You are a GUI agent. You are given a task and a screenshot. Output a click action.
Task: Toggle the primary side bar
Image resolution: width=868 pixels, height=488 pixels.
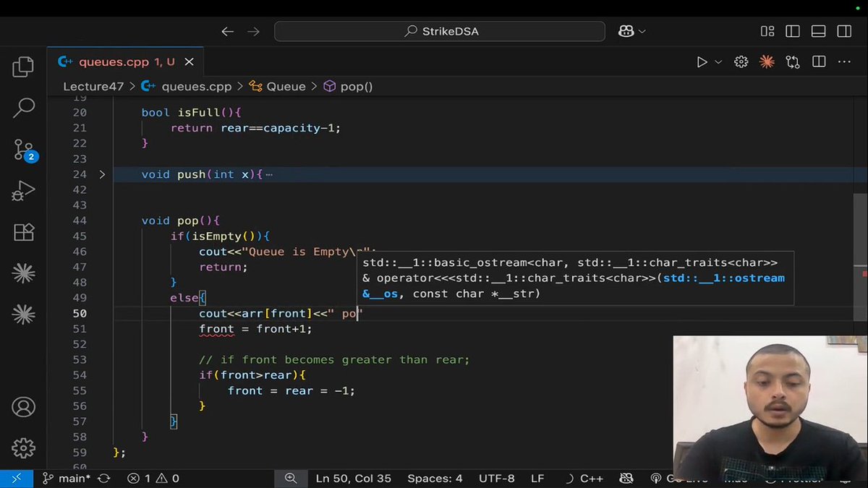(x=793, y=31)
